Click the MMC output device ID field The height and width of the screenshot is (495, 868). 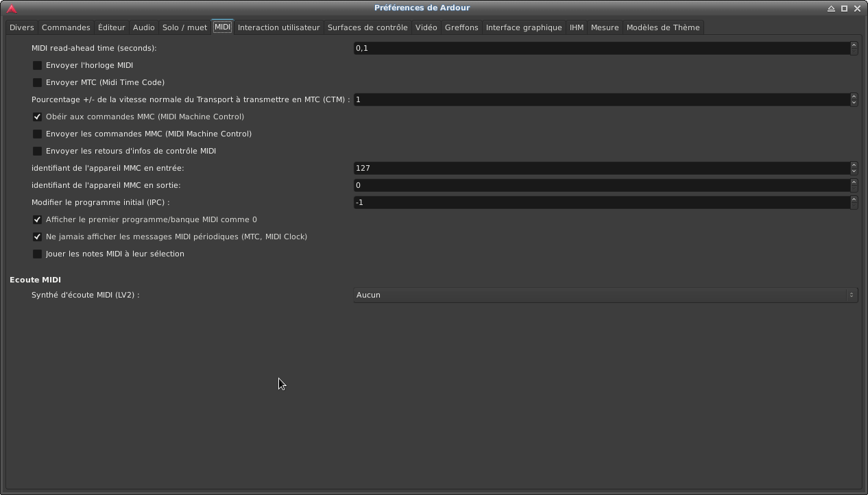(601, 185)
